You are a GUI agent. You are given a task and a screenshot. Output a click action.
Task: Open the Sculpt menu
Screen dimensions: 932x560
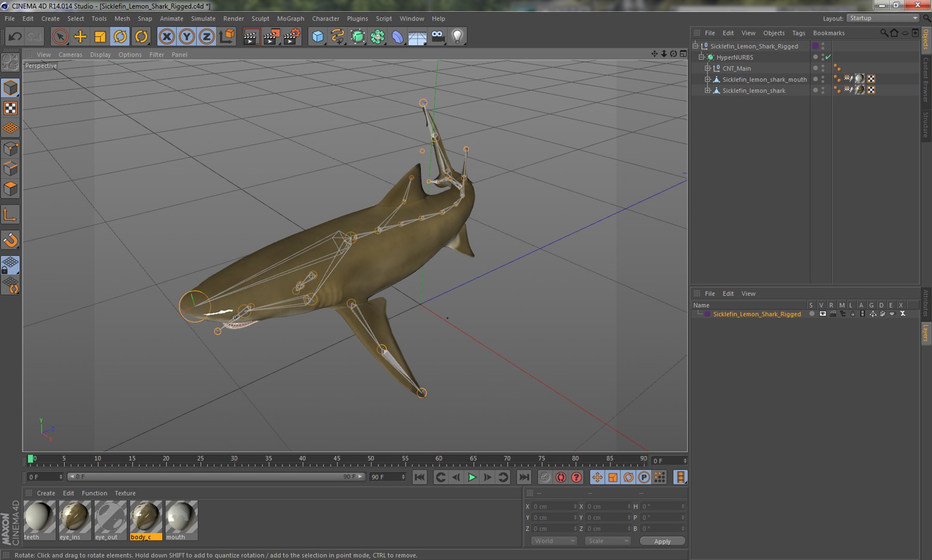coord(260,18)
